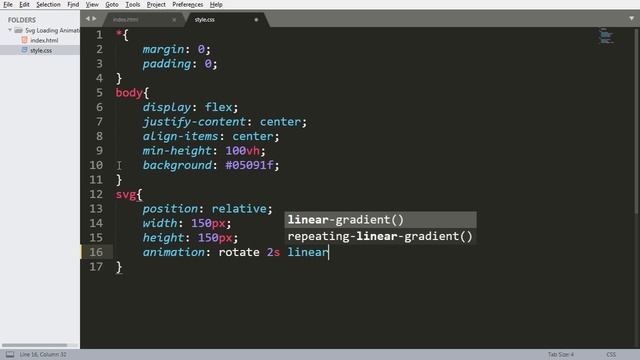
Task: Go to next tab with right arrow
Action: point(94,19)
